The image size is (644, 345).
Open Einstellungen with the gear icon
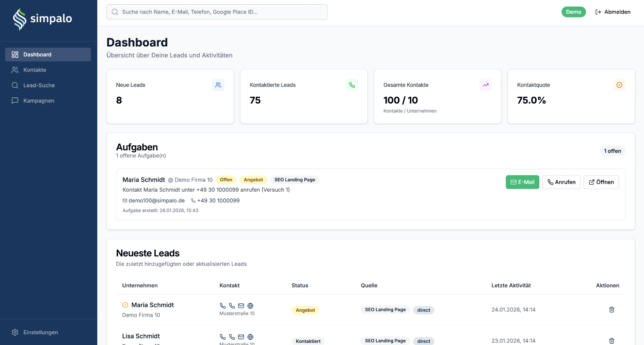point(15,332)
